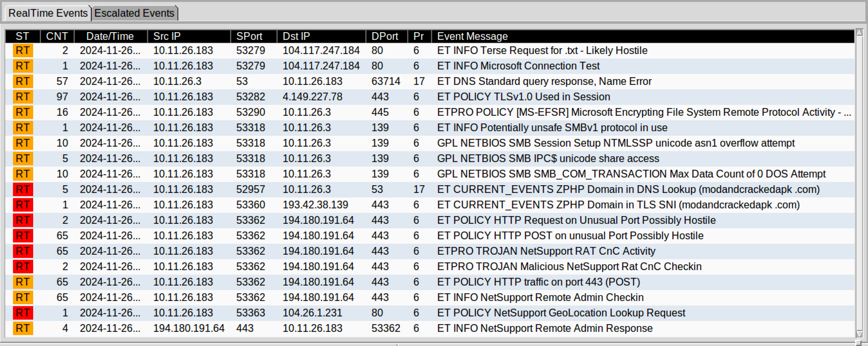Screen dimensions: 868x346
Task: Click the RT badge on SMB IPC$ unicode share access row
Action: point(23,158)
